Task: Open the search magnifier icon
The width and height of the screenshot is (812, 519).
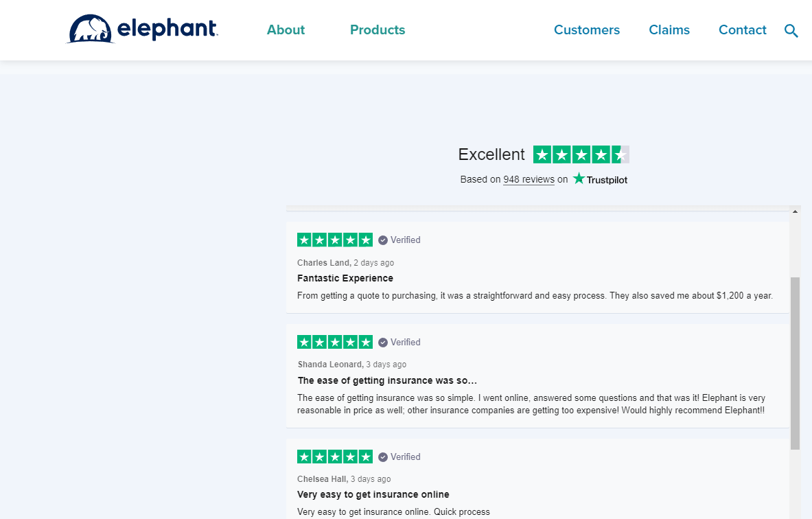Action: 791,31
